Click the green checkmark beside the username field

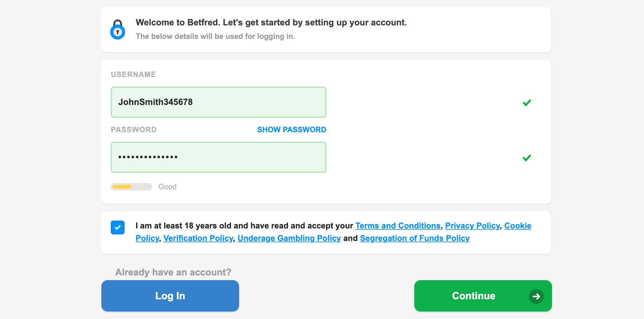527,102
